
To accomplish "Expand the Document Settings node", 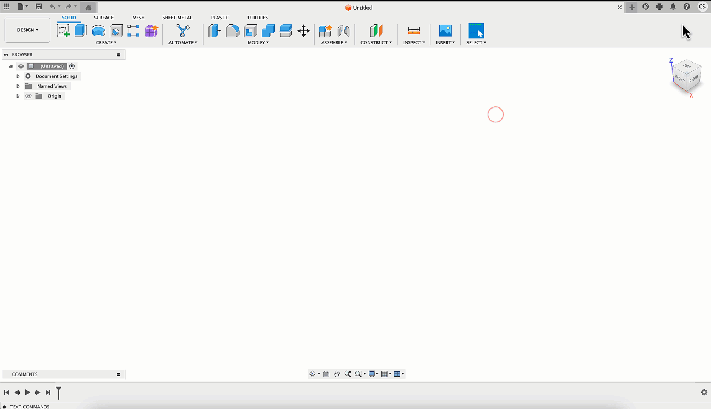I will point(18,76).
